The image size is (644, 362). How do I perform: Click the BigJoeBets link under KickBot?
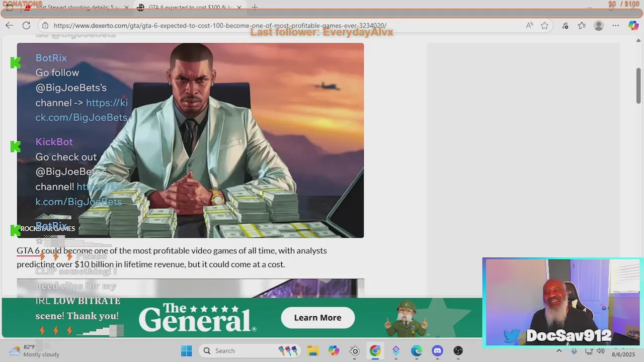coord(78,194)
